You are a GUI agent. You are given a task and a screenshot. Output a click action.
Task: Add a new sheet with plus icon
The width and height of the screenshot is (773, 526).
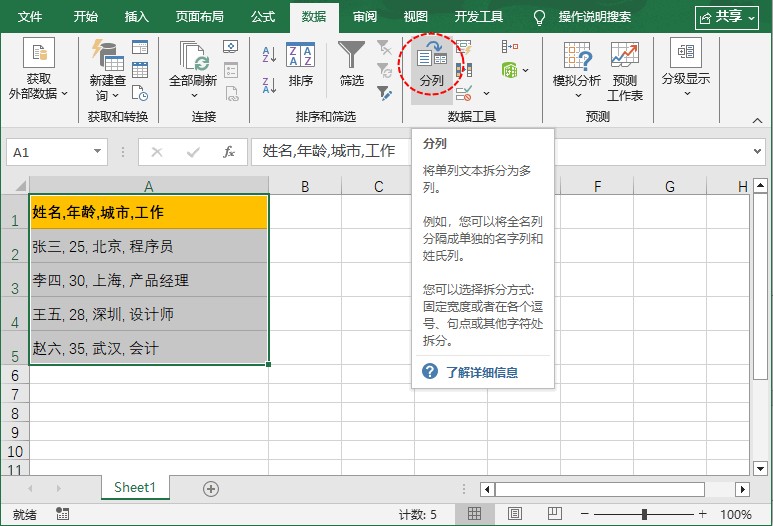point(211,489)
